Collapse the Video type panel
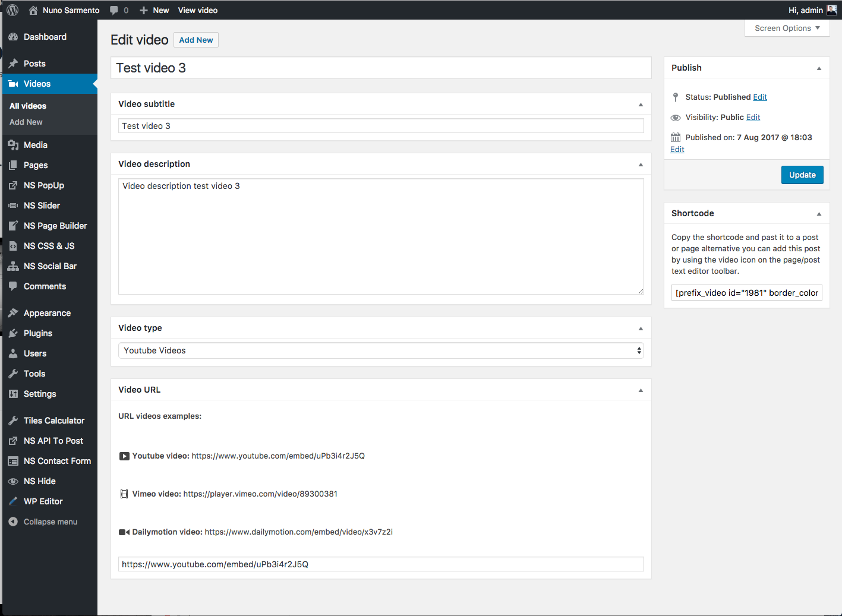The image size is (842, 616). coord(641,328)
